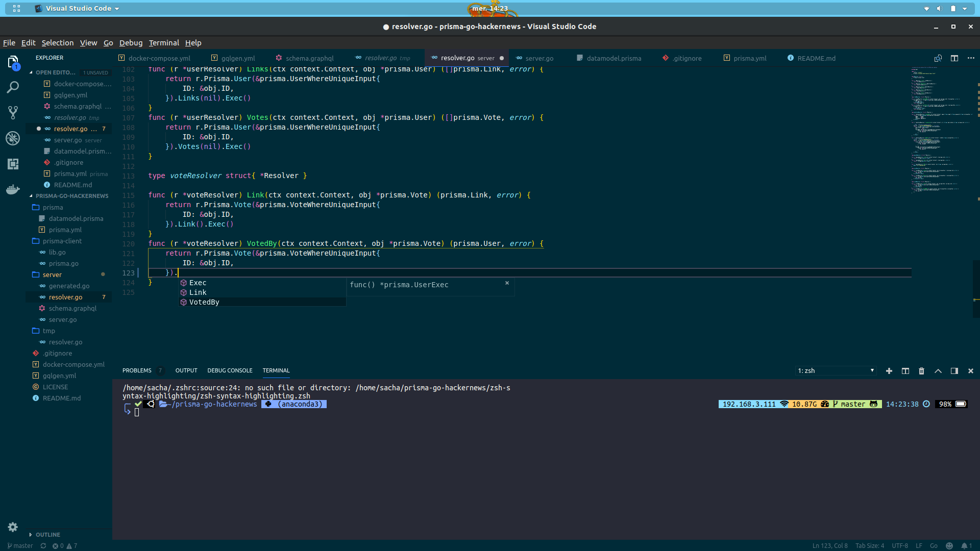Viewport: 980px width, 551px height.
Task: Open the system volume indicator
Action: point(939,9)
